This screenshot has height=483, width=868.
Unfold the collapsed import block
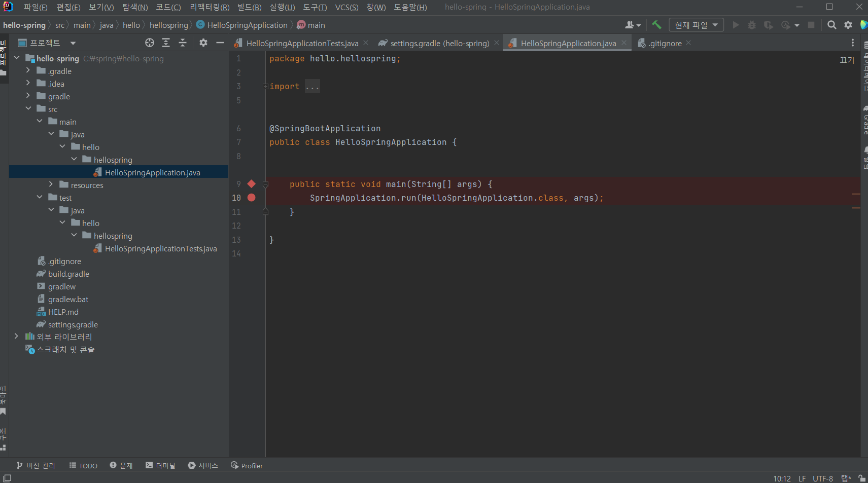coord(265,87)
